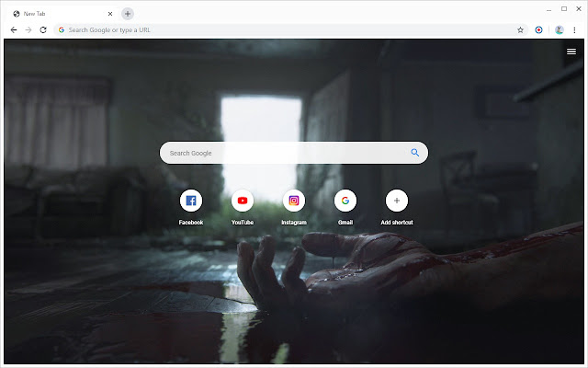Focus the address bar URL field
This screenshot has height=368, width=588.
[290, 30]
